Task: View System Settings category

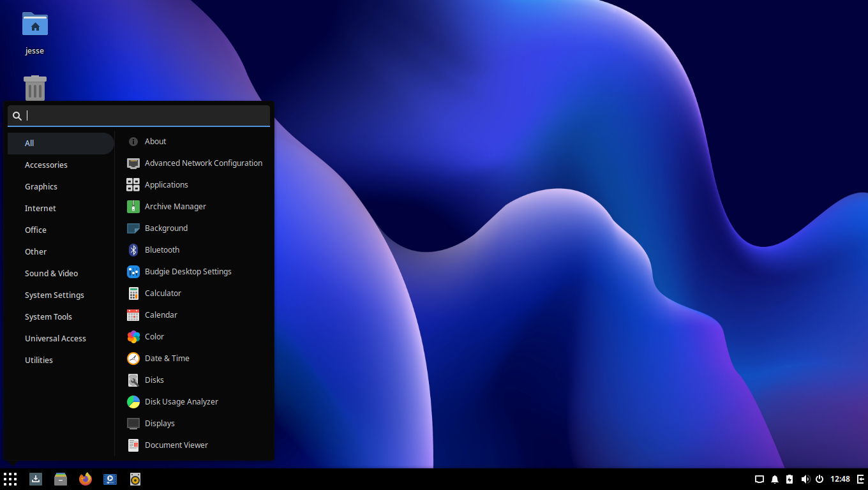Action: click(x=61, y=295)
